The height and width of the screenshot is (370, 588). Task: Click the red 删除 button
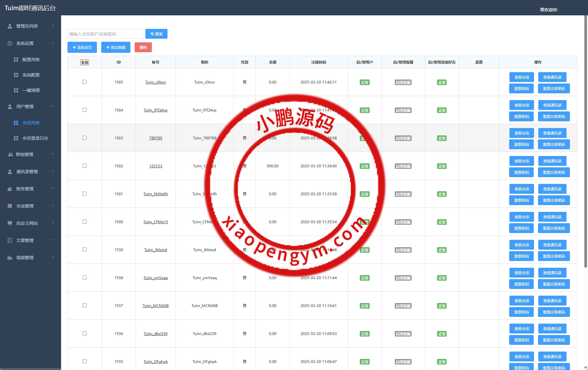coord(143,47)
